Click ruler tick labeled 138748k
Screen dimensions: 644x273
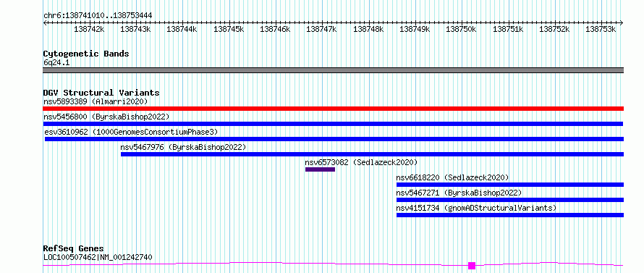(x=368, y=29)
